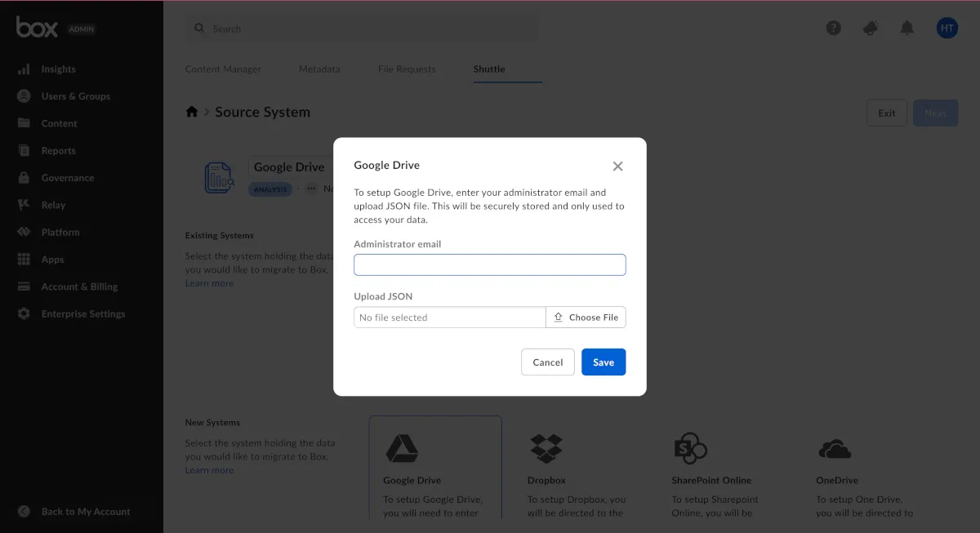Switch to the File Requests tab
The width and height of the screenshot is (980, 533).
[x=407, y=69]
